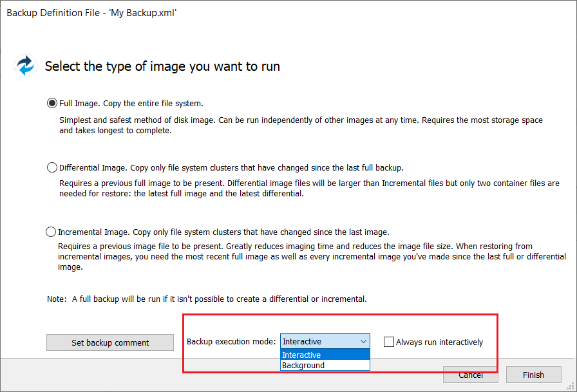Enable Always run interactively checkbox

pyautogui.click(x=388, y=342)
